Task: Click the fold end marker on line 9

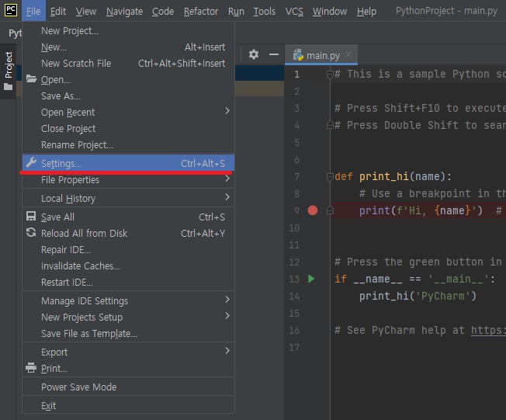Action: coord(330,210)
